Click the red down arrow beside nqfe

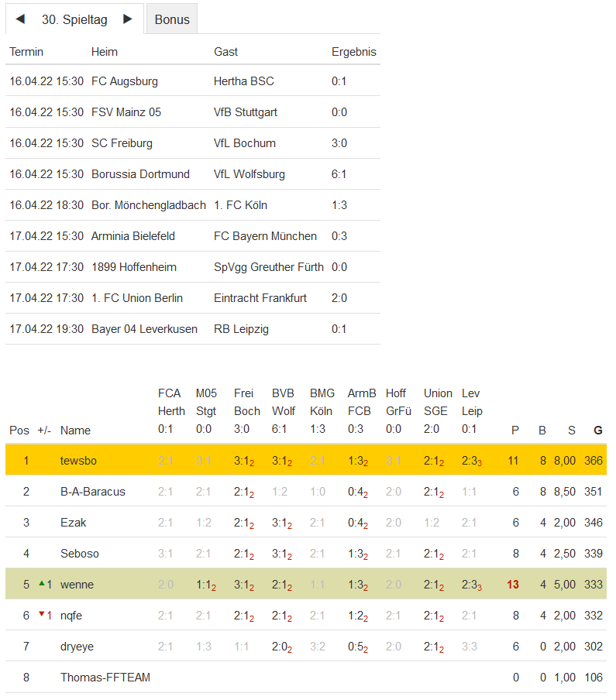tap(41, 615)
